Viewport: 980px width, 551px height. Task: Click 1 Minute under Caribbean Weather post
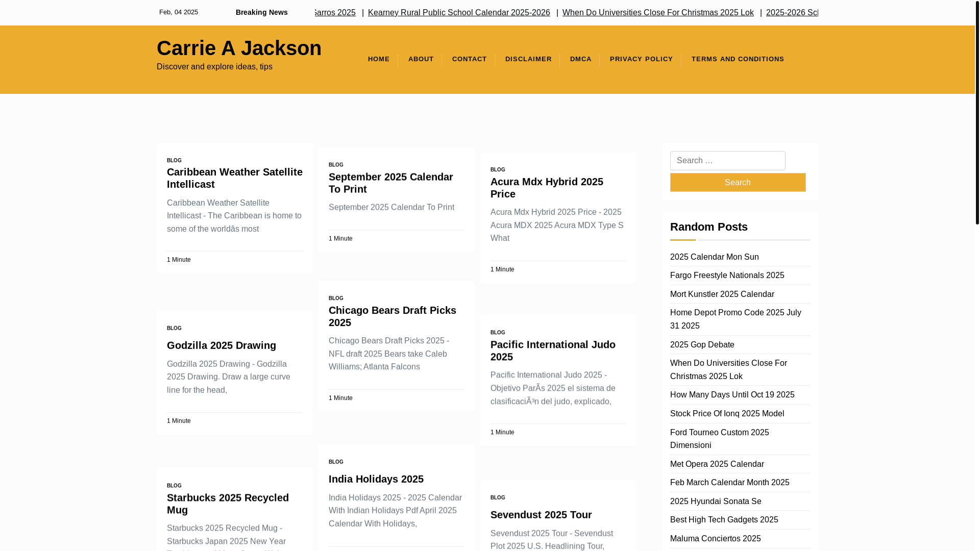pyautogui.click(x=179, y=260)
